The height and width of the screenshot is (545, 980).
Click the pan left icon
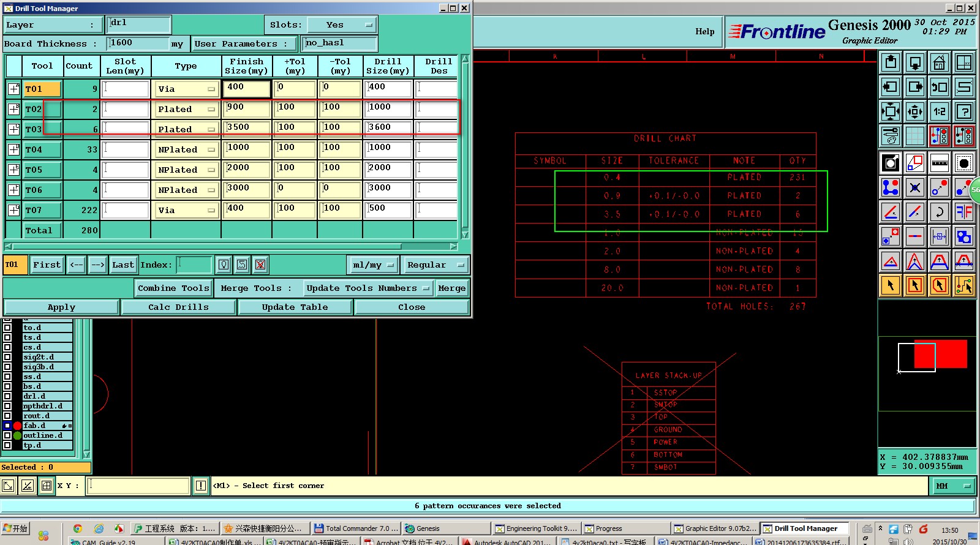tap(891, 87)
